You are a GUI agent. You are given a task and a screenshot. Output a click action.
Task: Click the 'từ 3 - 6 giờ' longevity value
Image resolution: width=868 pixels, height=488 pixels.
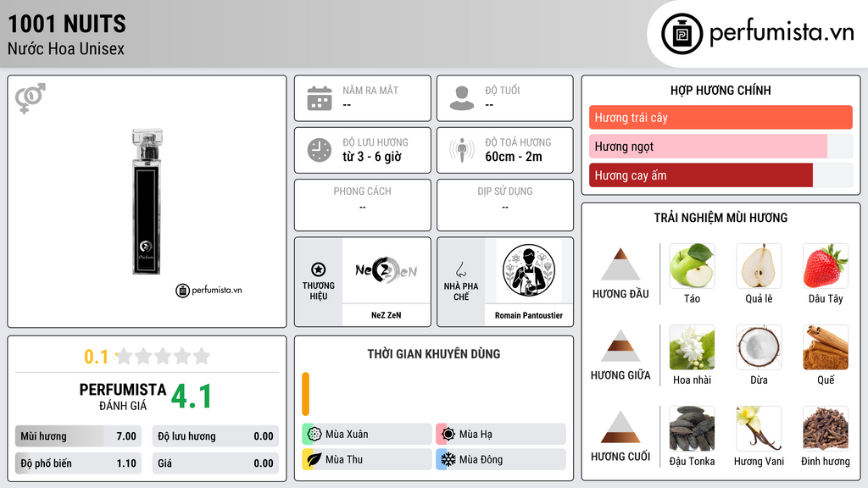point(372,157)
